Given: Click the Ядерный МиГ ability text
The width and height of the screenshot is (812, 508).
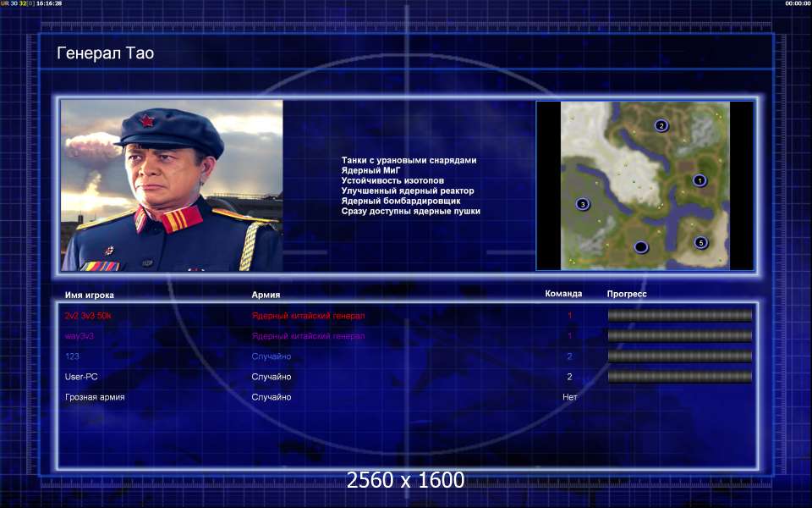Looking at the screenshot, I should coord(370,170).
